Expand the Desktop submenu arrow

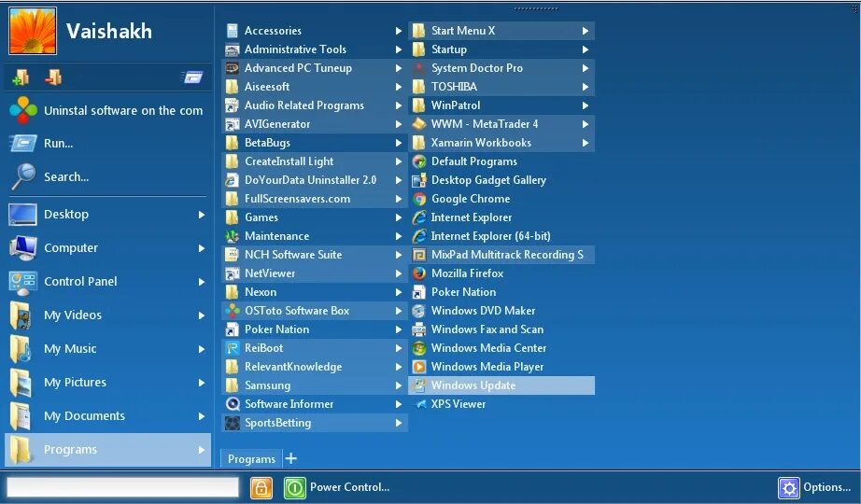[202, 215]
